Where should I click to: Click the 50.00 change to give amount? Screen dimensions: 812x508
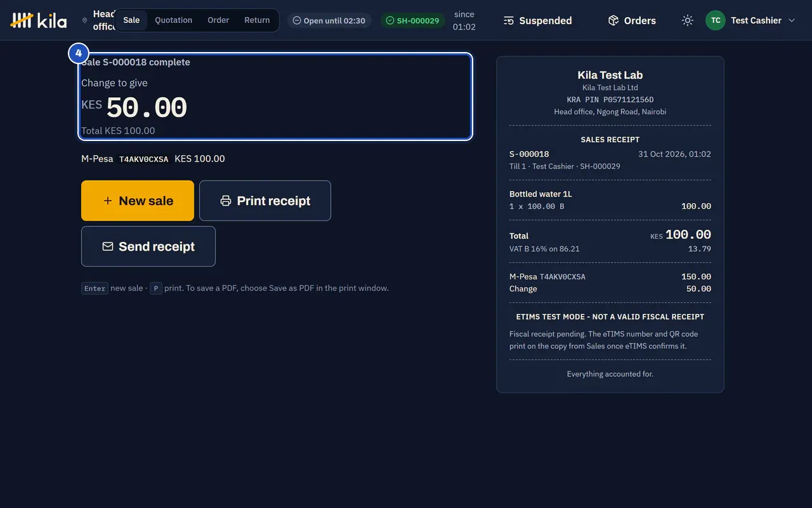tap(147, 108)
